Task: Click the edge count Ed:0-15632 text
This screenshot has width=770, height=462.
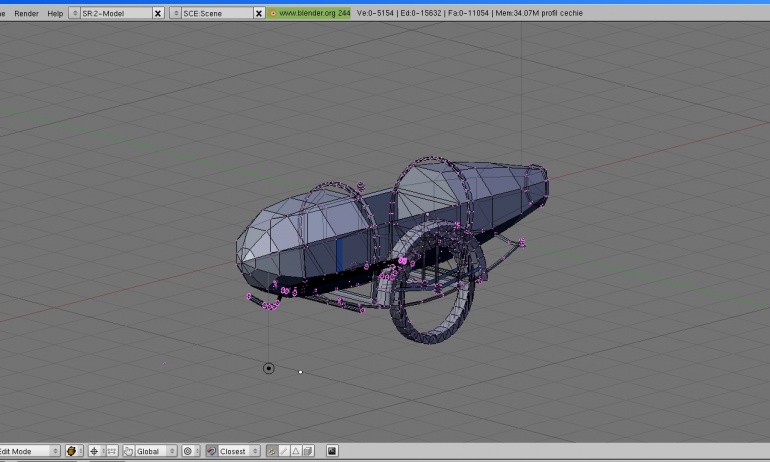Action: [421, 13]
